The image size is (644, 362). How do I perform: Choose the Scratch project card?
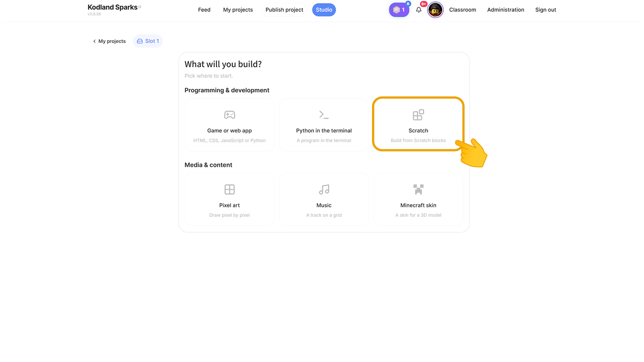point(418,124)
